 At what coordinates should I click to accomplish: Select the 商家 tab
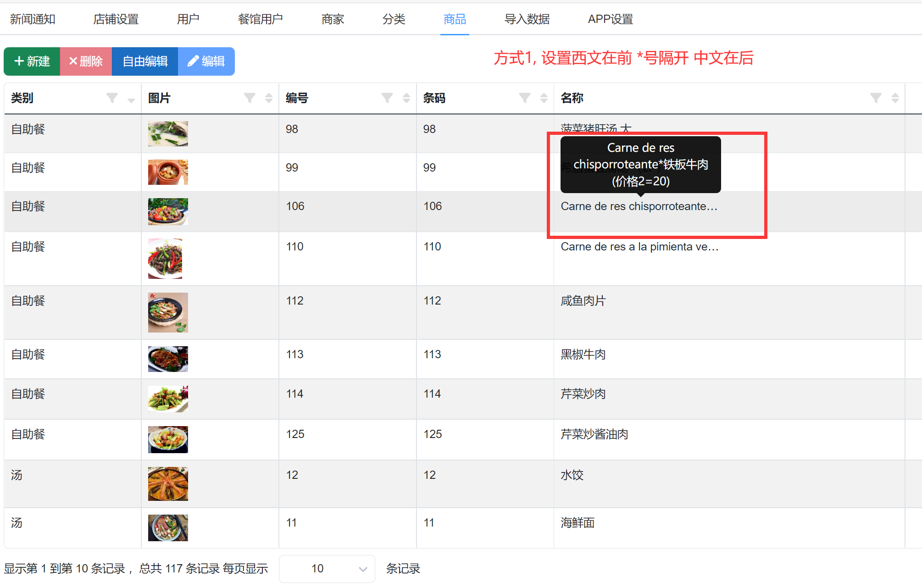click(x=333, y=19)
